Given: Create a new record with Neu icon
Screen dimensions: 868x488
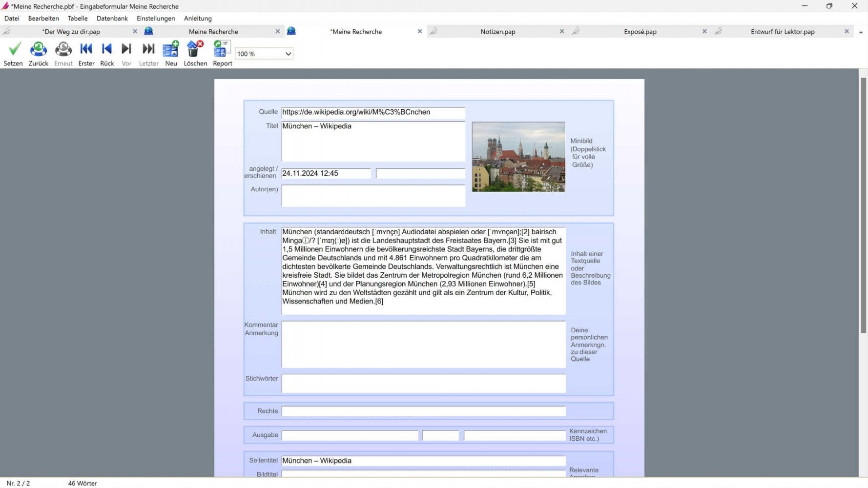Looking at the screenshot, I should pos(170,49).
